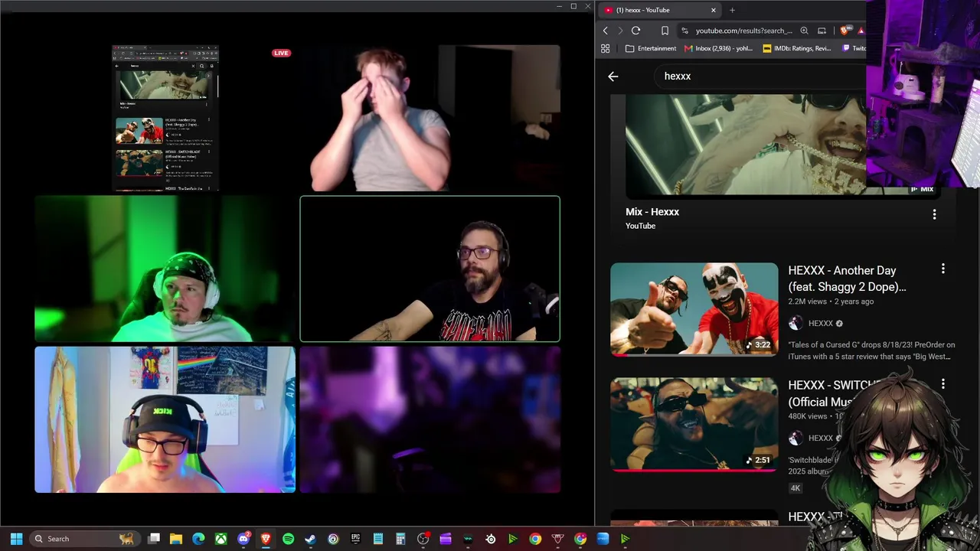Viewport: 980px width, 551px height.
Task: Click the red LIVE badge in call window
Action: [x=281, y=53]
